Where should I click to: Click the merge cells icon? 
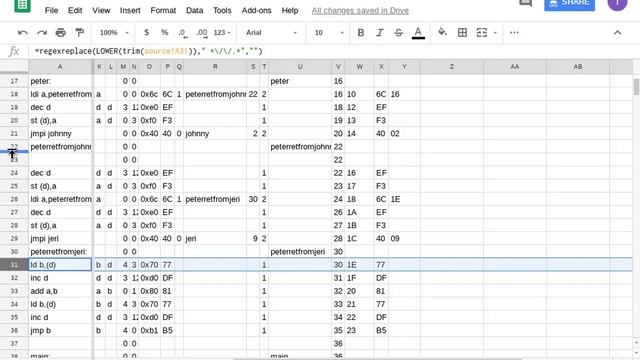pyautogui.click(x=482, y=33)
